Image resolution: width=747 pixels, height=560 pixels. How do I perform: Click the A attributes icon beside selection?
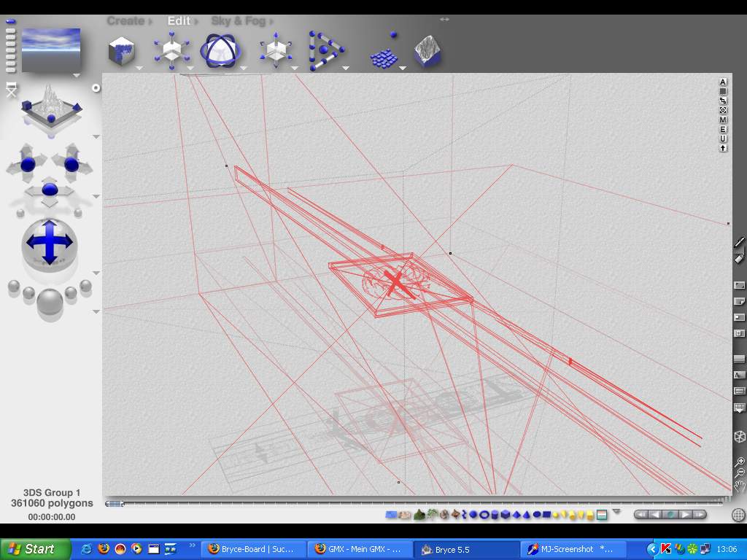pyautogui.click(x=723, y=82)
